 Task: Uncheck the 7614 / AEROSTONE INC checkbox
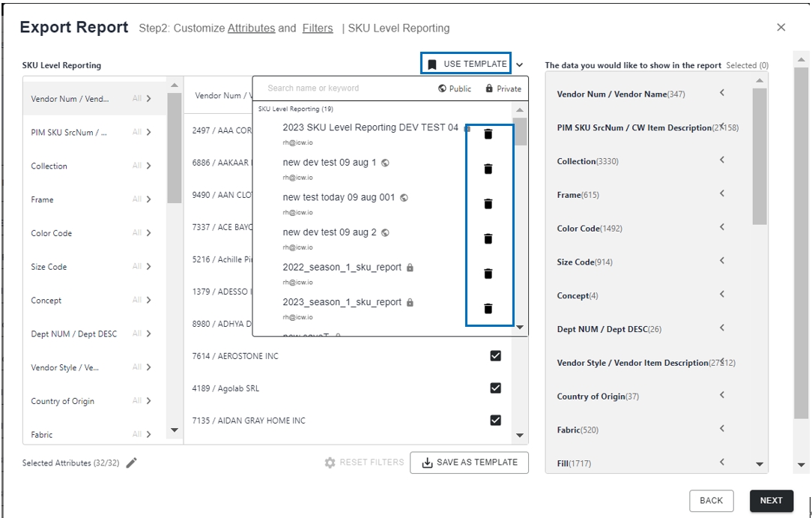pos(495,356)
